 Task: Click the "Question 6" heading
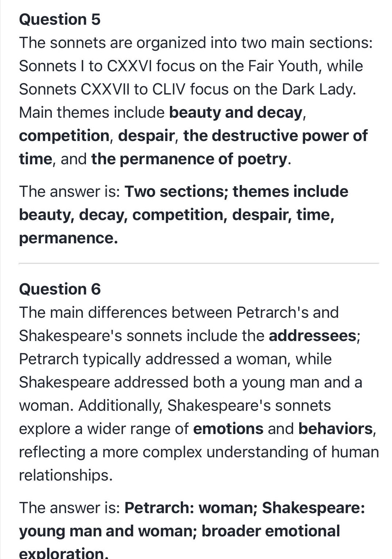pos(60,289)
